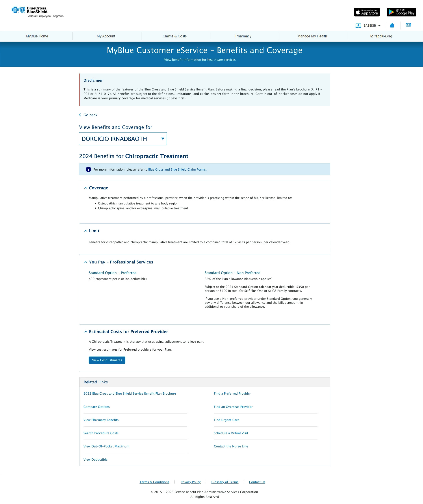Click the blue information circle icon
The image size is (423, 504).
(88, 169)
